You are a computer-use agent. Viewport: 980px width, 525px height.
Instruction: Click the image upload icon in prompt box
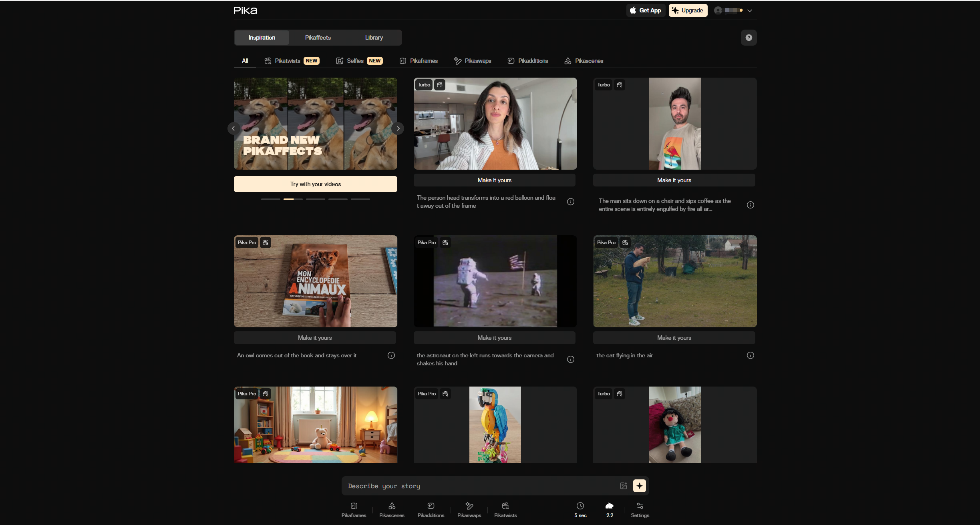point(623,486)
